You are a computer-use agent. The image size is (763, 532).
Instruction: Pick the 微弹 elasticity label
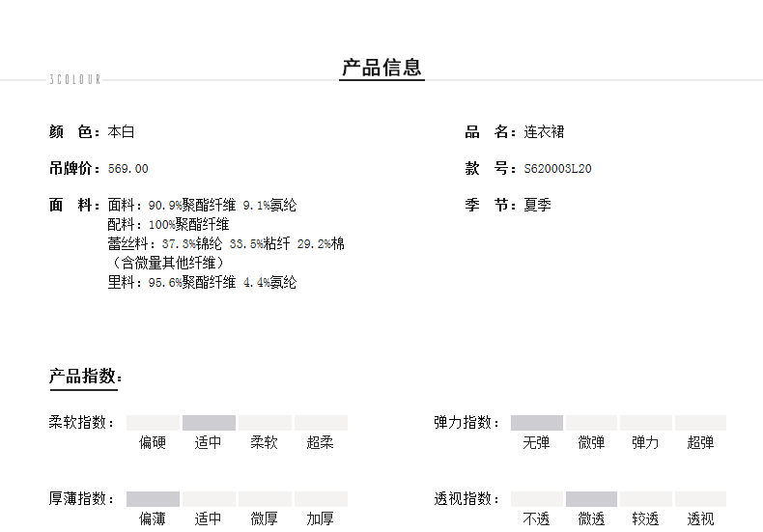point(591,443)
